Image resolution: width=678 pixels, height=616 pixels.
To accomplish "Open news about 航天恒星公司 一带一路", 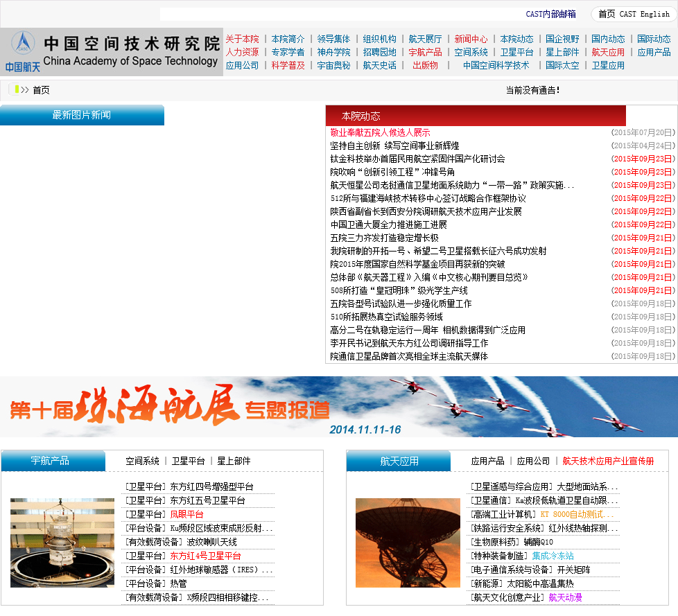I will coord(452,186).
